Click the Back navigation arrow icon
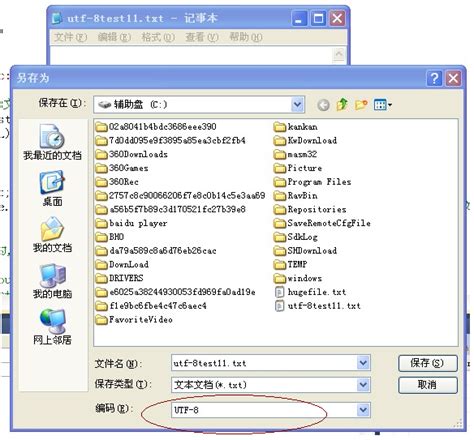Image resolution: width=474 pixels, height=440 pixels. click(x=323, y=105)
